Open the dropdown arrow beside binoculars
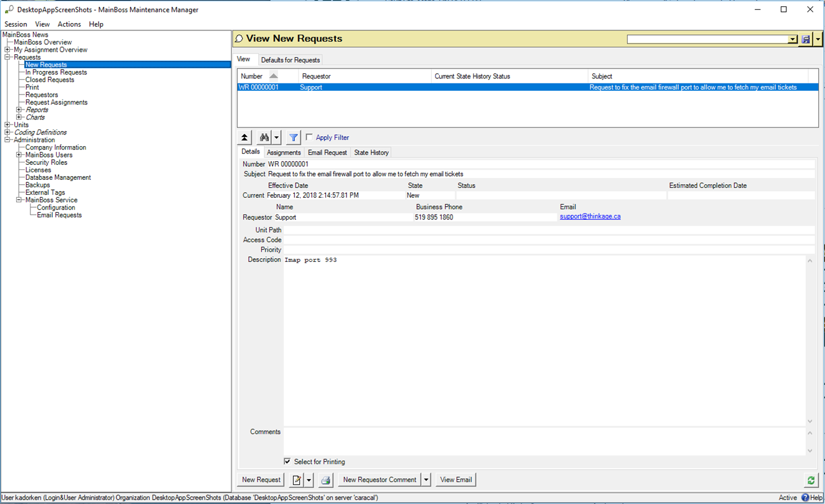The width and height of the screenshot is (825, 504). pyautogui.click(x=277, y=138)
